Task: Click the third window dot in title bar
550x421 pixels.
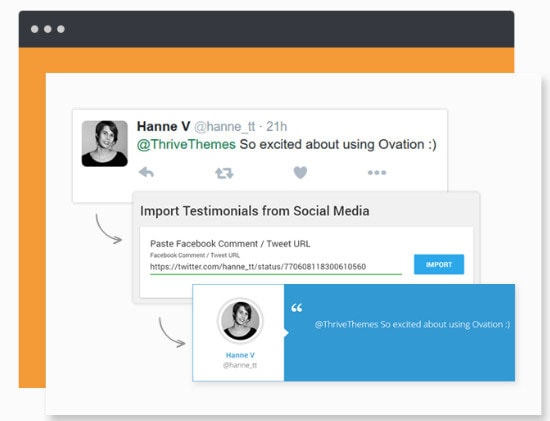Action: coord(61,29)
